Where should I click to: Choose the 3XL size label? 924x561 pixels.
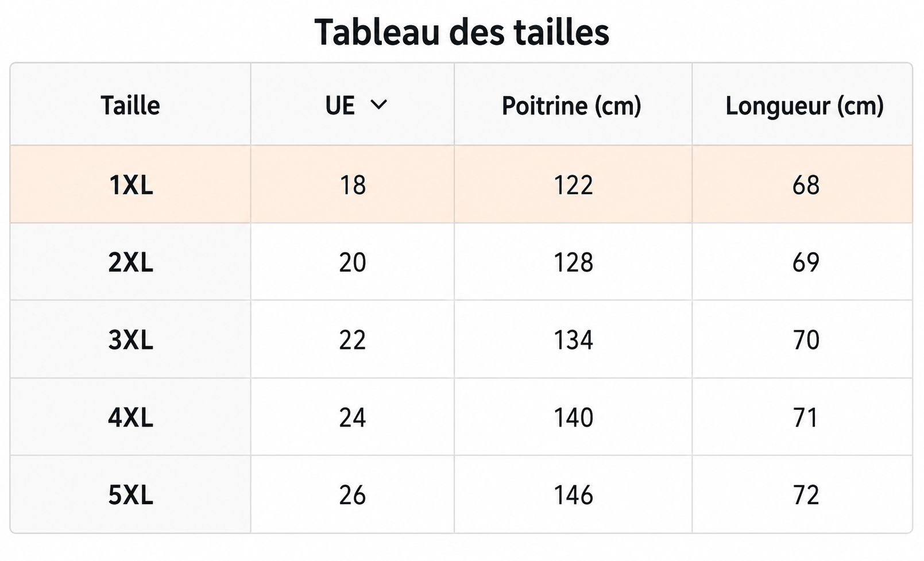131,340
